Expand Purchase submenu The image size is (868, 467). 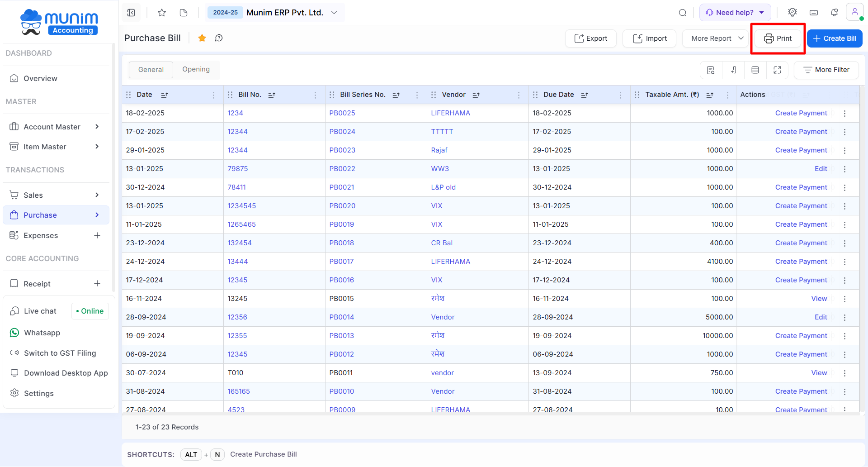97,215
